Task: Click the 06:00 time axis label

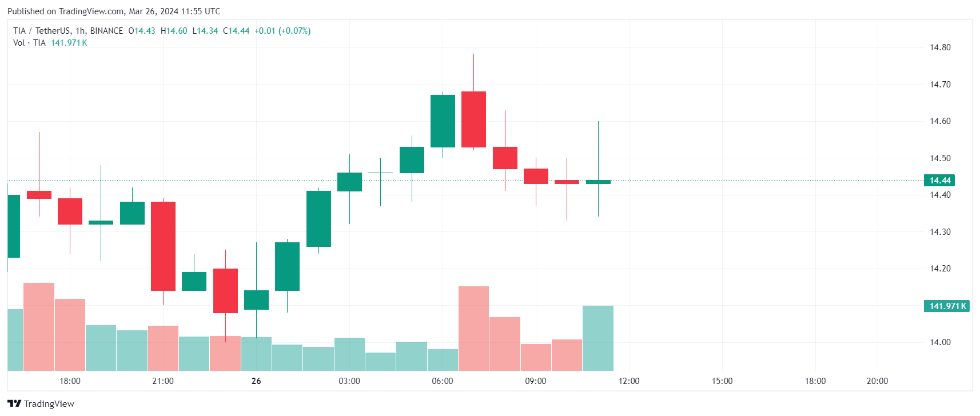Action: click(443, 381)
